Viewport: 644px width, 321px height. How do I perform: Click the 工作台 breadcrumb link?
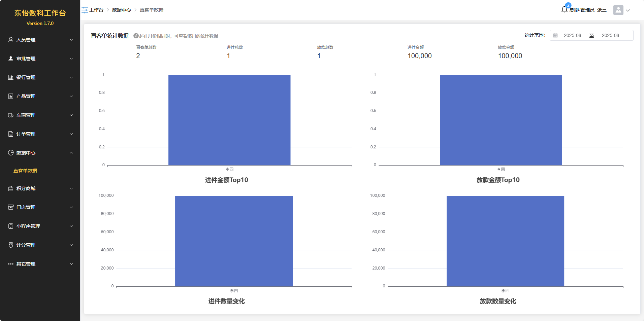96,10
